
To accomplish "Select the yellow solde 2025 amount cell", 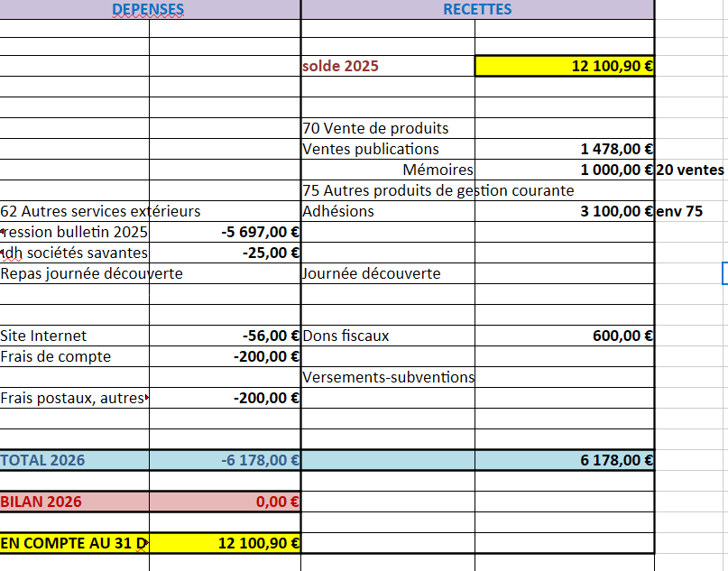I will (564, 66).
